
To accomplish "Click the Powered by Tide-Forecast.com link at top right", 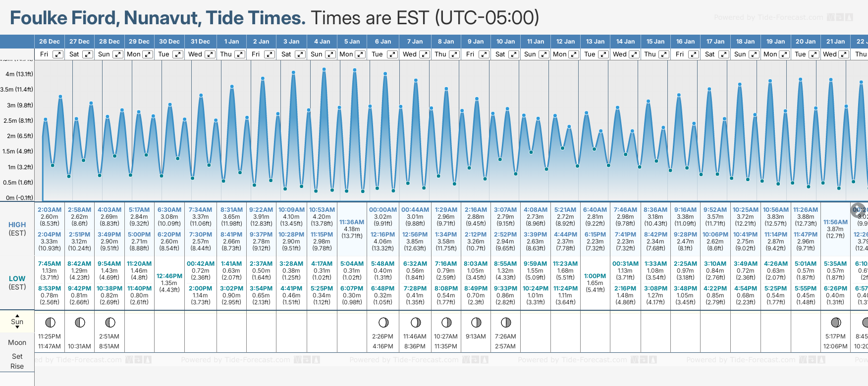I will point(768,17).
